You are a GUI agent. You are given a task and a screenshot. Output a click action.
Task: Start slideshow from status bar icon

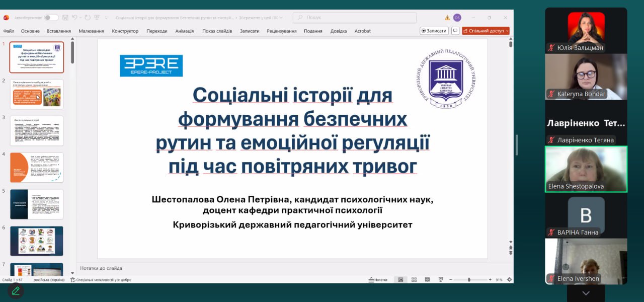pos(441,280)
